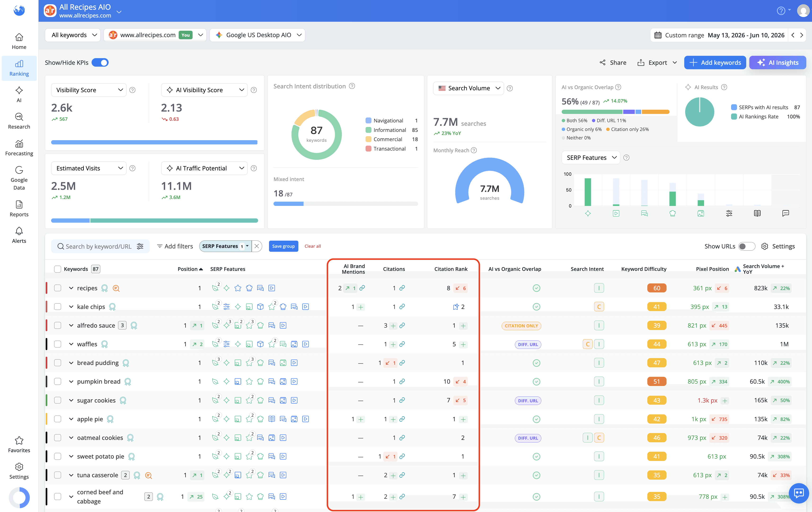Click the calendar icon for date range

[658, 35]
